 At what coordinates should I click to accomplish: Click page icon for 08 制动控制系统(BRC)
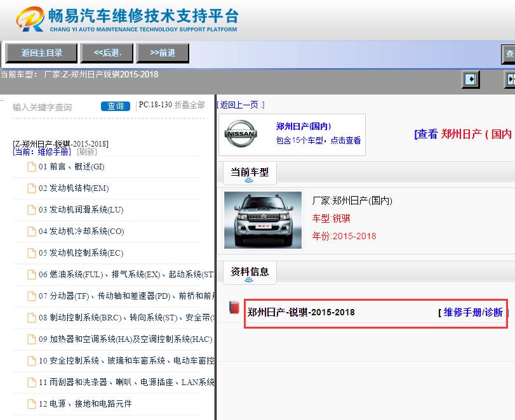click(32, 318)
